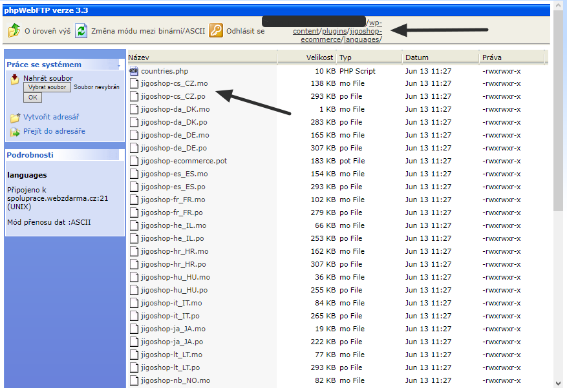This screenshot has width=567, height=392.
Task: Click file icon beside jigoshop-nb_NO.mo
Action: point(134,380)
